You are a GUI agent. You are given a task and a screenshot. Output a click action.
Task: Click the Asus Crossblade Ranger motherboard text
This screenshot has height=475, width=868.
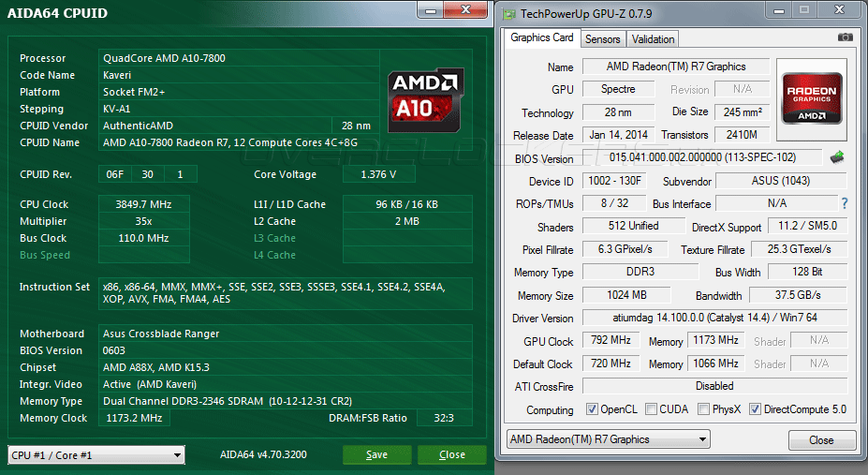161,334
